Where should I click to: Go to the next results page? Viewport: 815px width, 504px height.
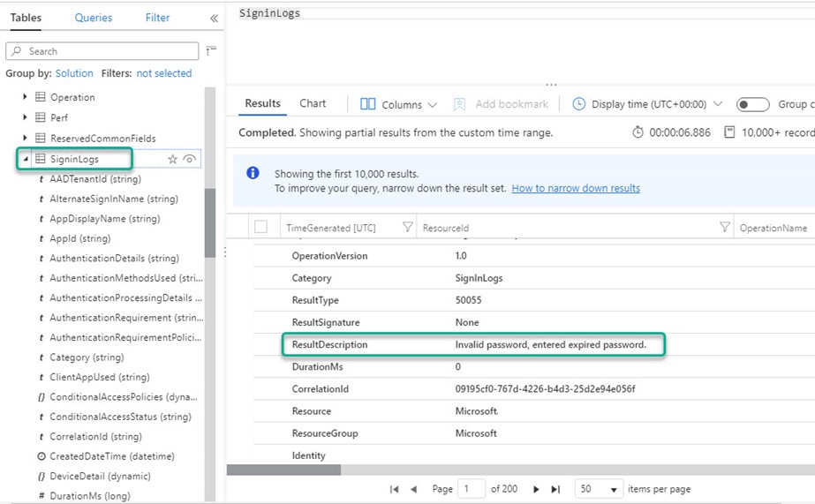click(536, 489)
